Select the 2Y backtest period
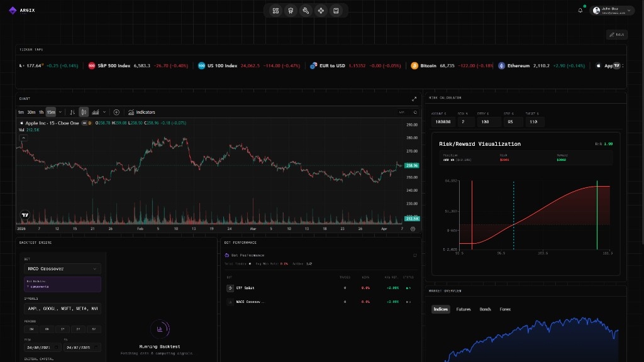644x362 pixels. pos(78,329)
